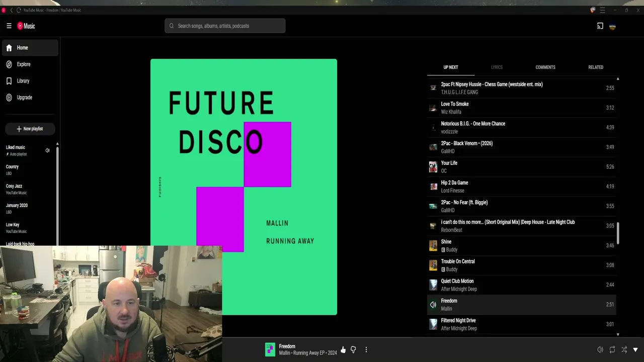
Task: Select the song title 'Quiet Club Motion'
Action: [x=457, y=281]
